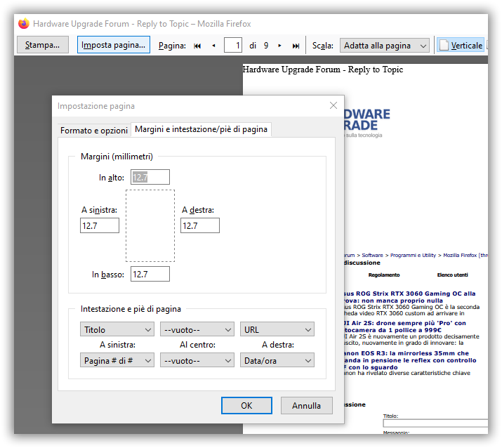Viewport: 502px width, 448px height.
Task: Open ROG Strix RTX 3060 article headline
Action: coord(410,297)
